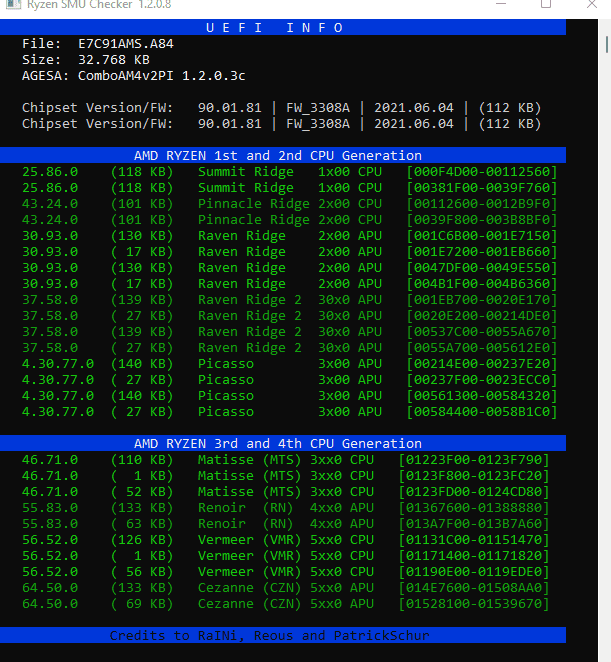Click Vermeer address [01131C00-01151470]
Screen dimensions: 611x662
click(x=474, y=540)
